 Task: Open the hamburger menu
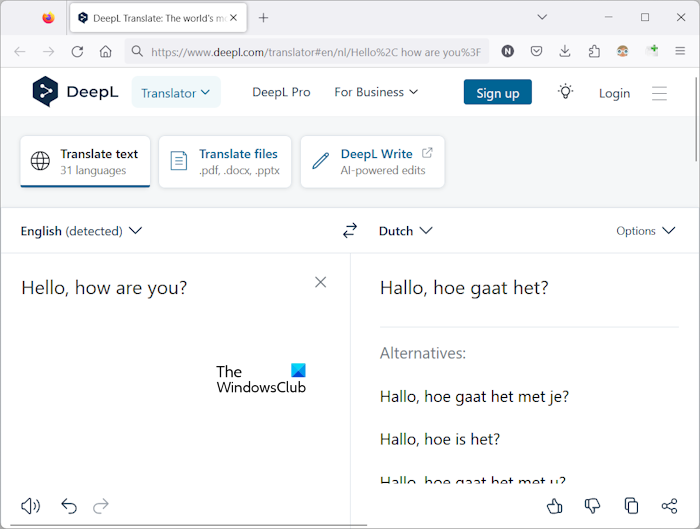click(x=659, y=93)
